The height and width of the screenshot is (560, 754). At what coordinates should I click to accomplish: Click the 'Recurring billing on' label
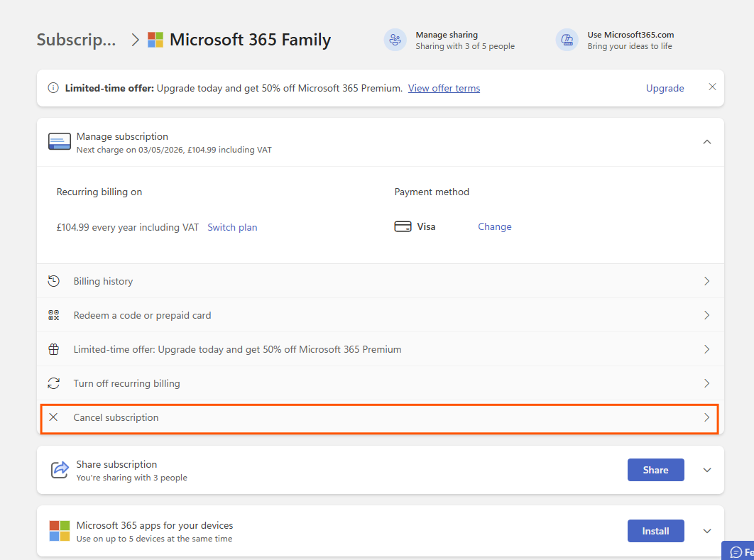click(x=99, y=192)
